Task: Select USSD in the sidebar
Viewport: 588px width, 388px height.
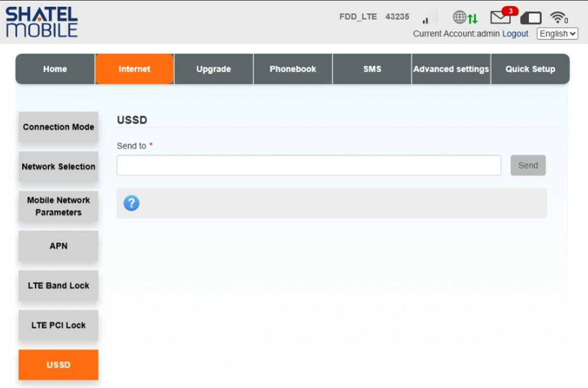Action: coord(58,365)
